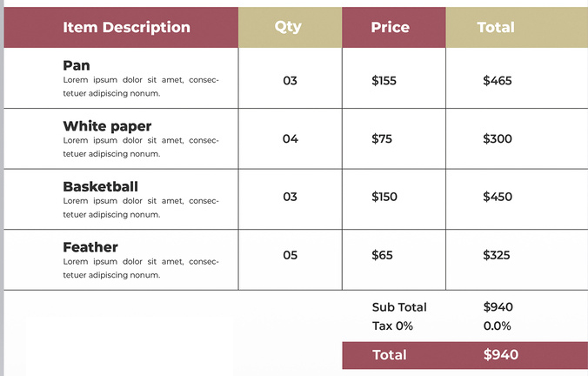Image resolution: width=588 pixels, height=376 pixels.
Task: Select the Sub Total label
Action: coord(399,307)
